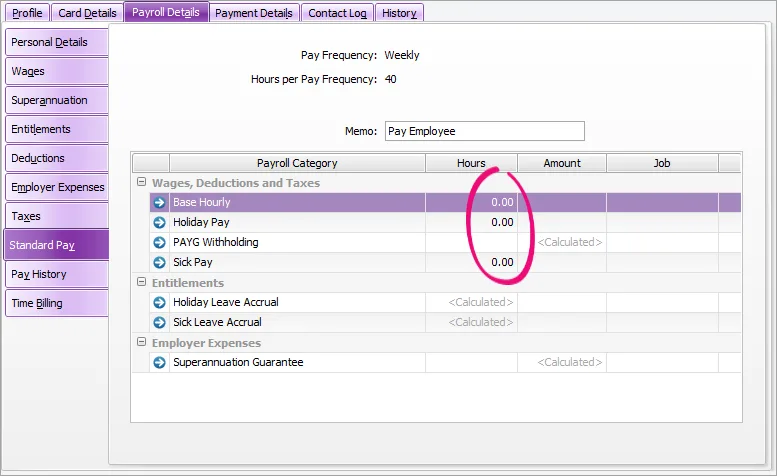Open the Time Billing section
777x476 pixels.
point(56,303)
